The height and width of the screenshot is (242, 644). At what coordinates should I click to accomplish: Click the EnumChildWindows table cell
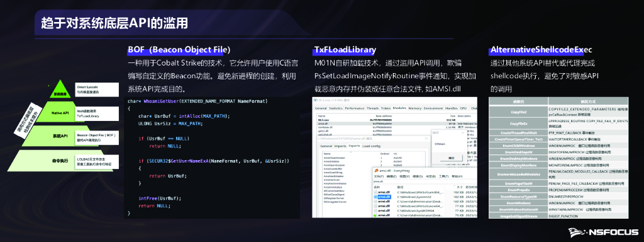point(518,146)
